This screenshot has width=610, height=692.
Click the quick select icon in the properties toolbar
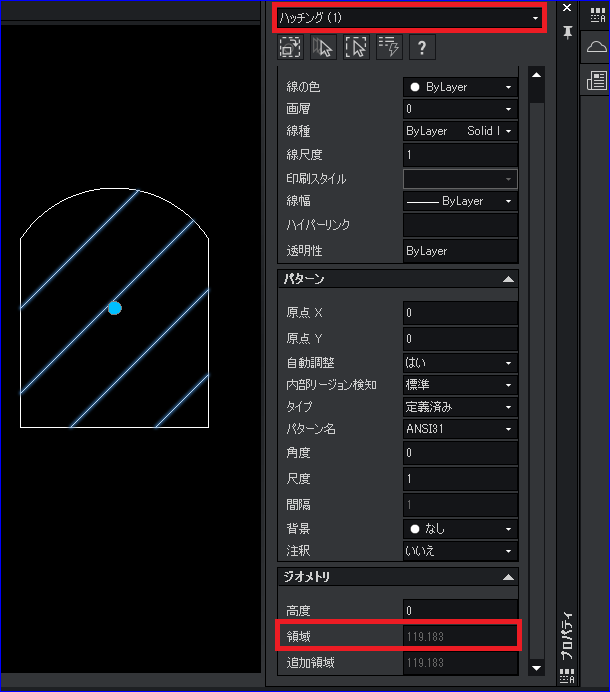click(x=388, y=47)
